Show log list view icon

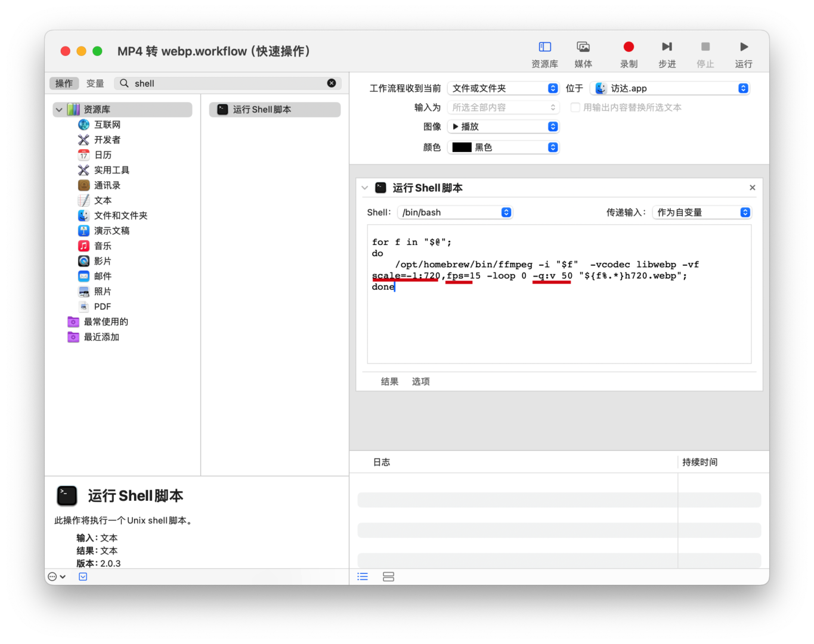[363, 577]
